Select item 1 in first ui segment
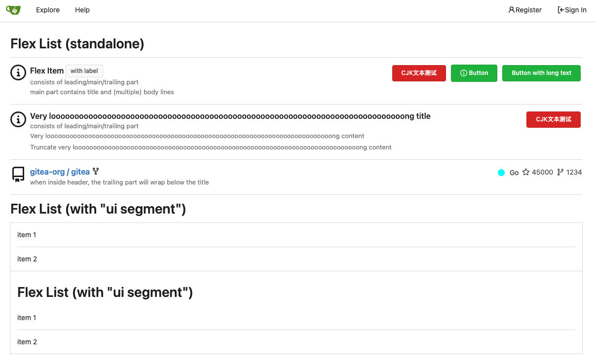 pos(27,235)
